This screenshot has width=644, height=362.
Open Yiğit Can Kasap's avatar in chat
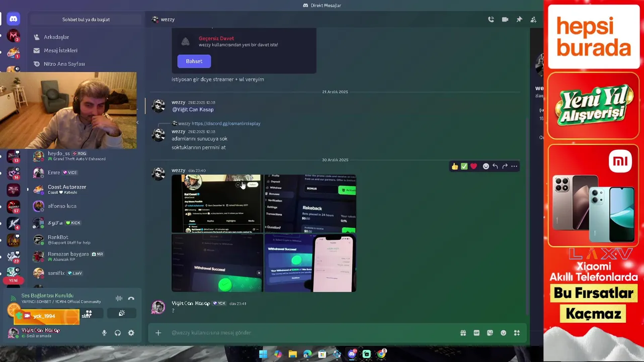click(x=158, y=307)
